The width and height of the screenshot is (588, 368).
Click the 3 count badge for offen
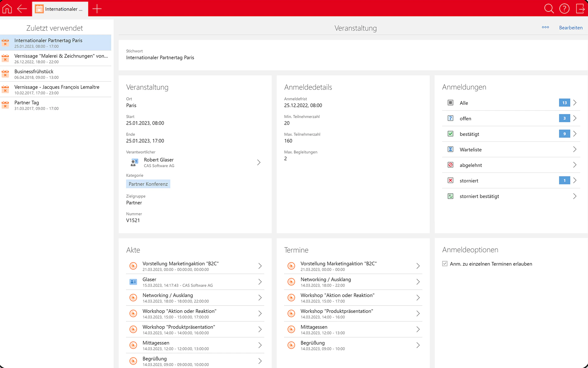coord(564,118)
